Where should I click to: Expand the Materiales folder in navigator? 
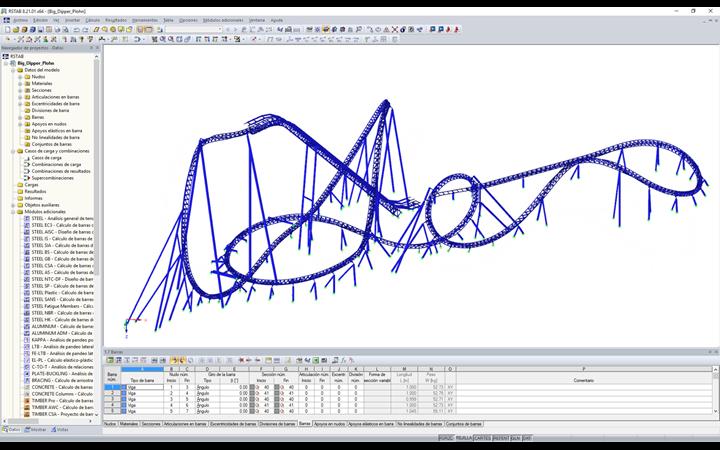pos(20,84)
